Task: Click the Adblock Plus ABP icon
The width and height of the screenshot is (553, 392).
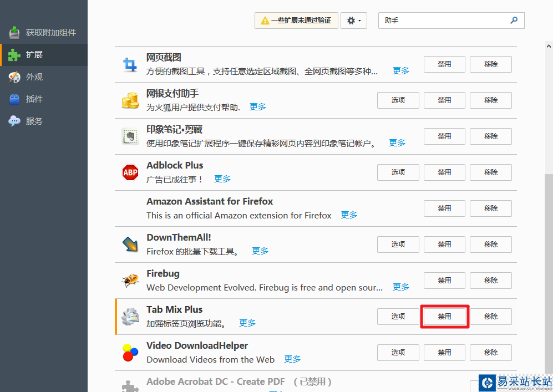Action: 130,172
